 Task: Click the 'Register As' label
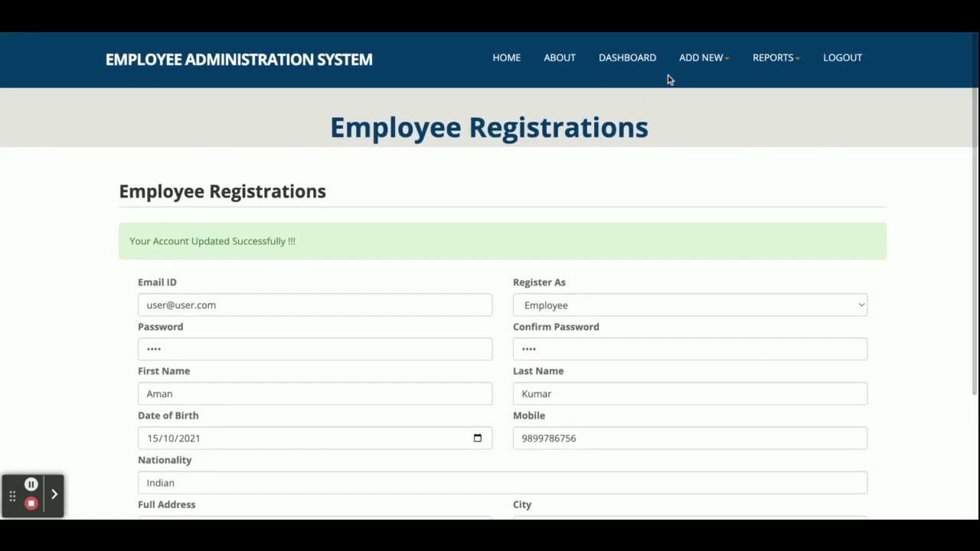coord(539,282)
